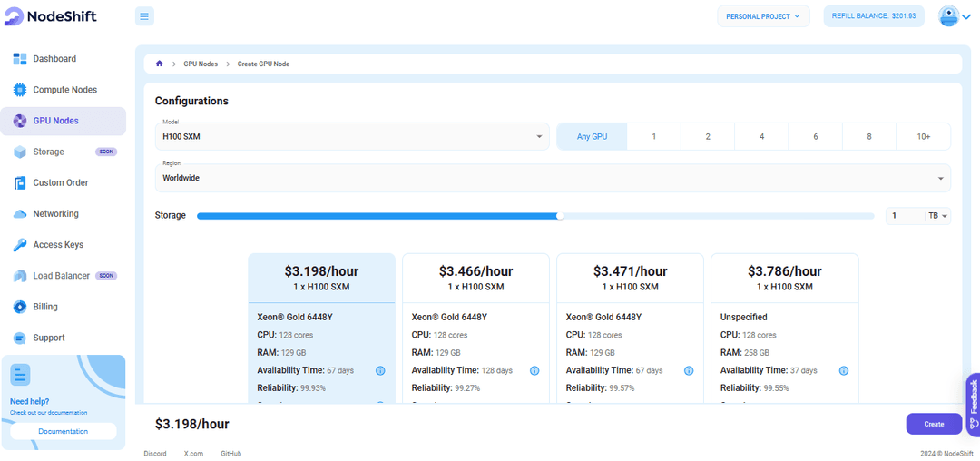Open Access Keys in the sidebar
980x461 pixels.
[x=63, y=245]
